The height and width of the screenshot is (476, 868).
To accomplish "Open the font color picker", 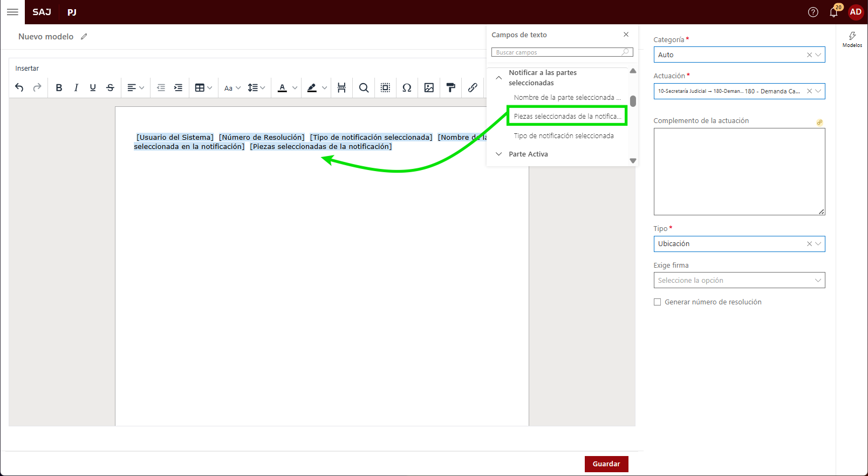I will coord(295,87).
